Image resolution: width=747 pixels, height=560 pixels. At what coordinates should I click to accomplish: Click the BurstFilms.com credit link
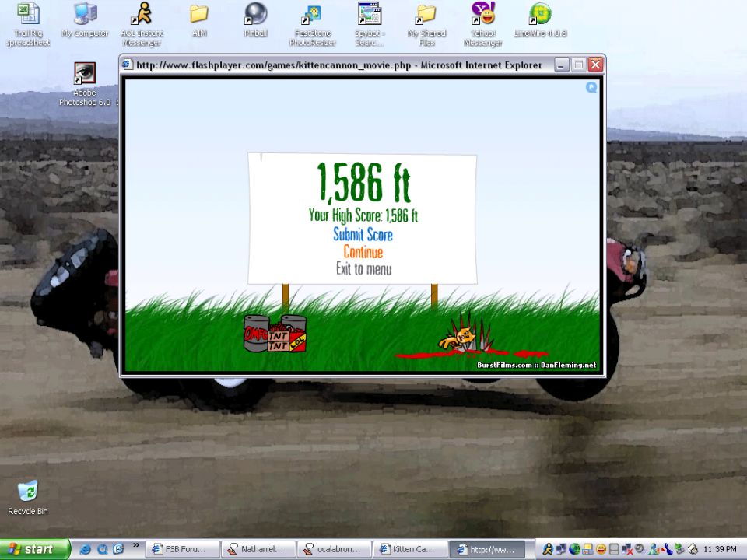(504, 365)
